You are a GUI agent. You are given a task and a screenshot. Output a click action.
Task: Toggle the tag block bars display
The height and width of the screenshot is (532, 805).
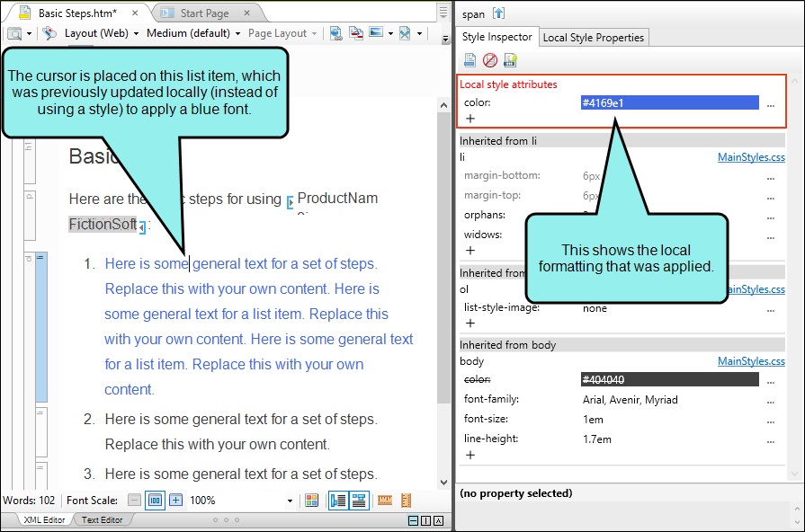coord(338,501)
